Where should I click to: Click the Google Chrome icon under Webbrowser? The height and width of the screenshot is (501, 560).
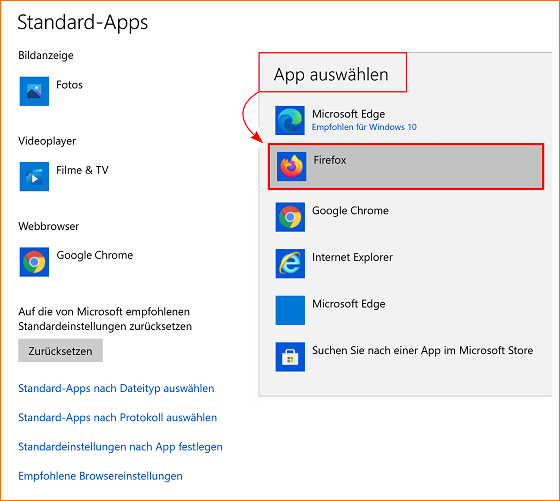coord(34,262)
